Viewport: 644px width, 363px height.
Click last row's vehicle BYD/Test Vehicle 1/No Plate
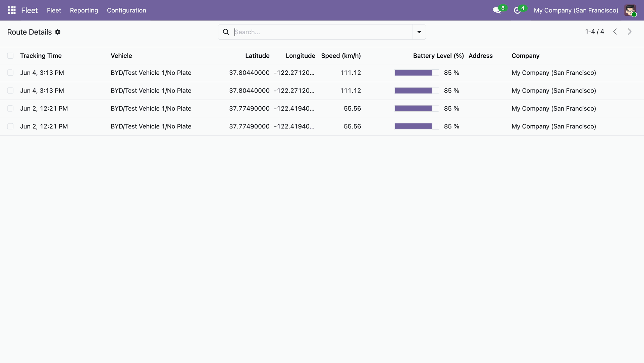point(151,126)
